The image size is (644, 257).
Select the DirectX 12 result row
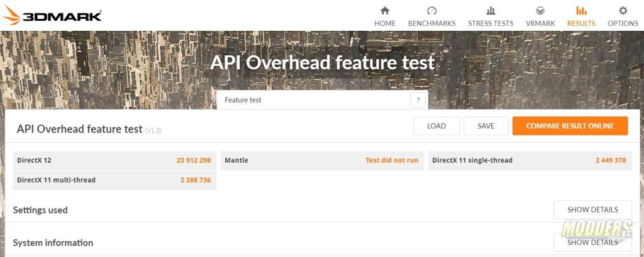click(114, 160)
